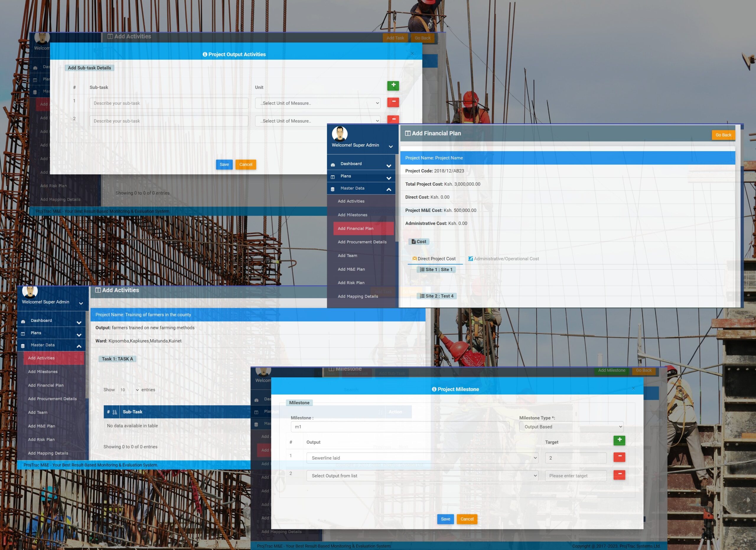
Task: Click first Describe your sub-task field
Action: [169, 103]
